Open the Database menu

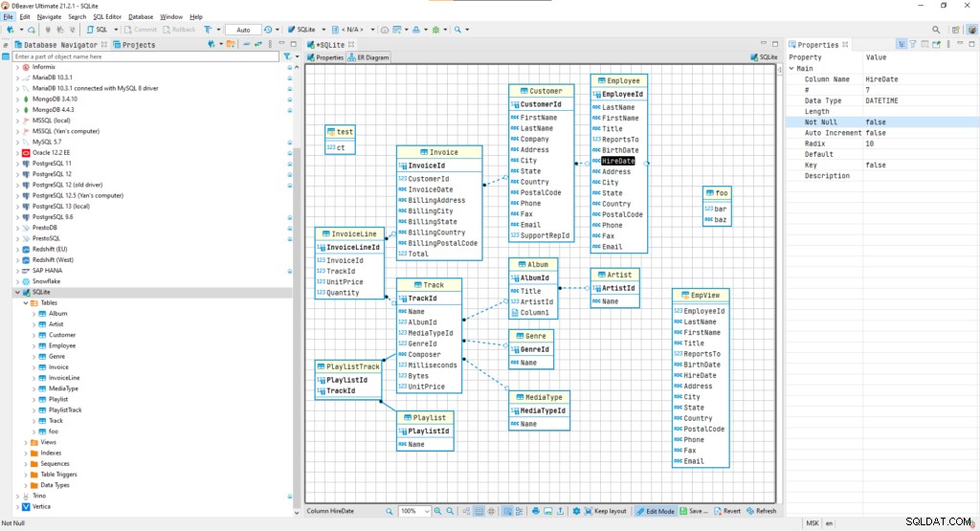[141, 17]
